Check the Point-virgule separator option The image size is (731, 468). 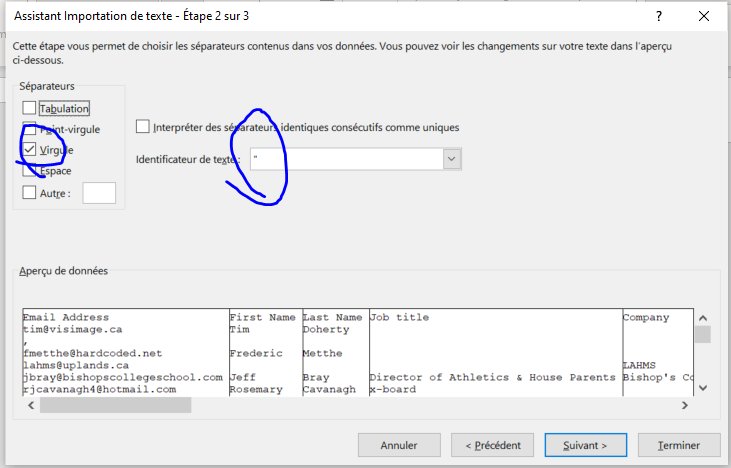click(29, 129)
